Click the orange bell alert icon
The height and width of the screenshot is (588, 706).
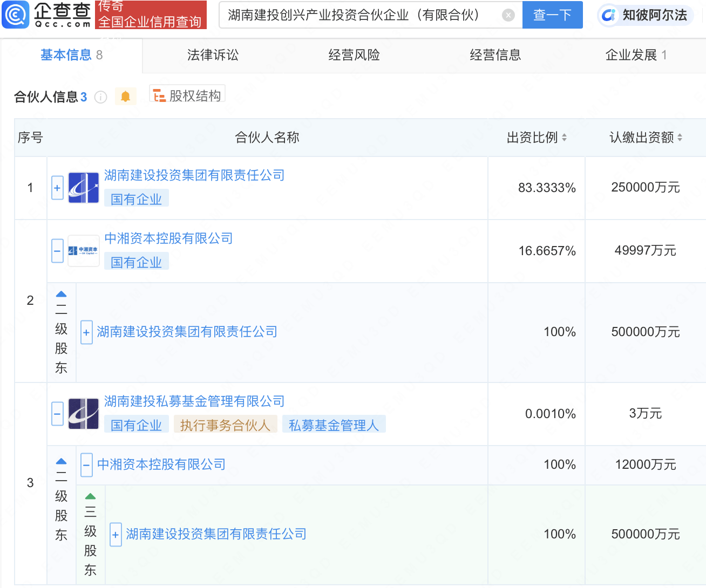click(x=126, y=97)
